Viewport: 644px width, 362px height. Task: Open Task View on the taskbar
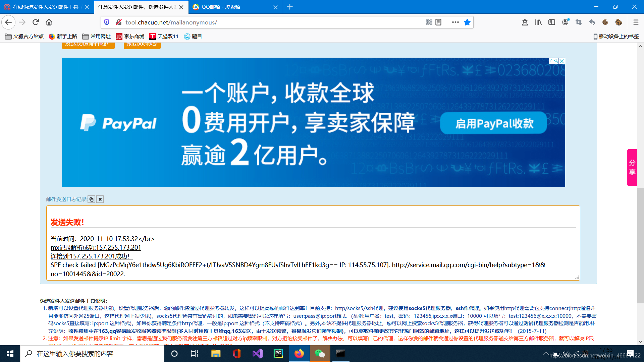click(x=195, y=354)
